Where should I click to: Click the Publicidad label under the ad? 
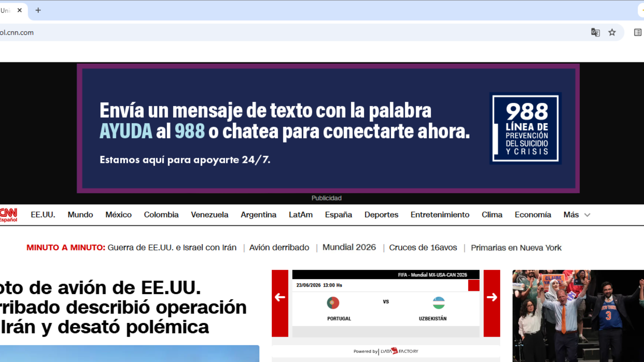[326, 198]
